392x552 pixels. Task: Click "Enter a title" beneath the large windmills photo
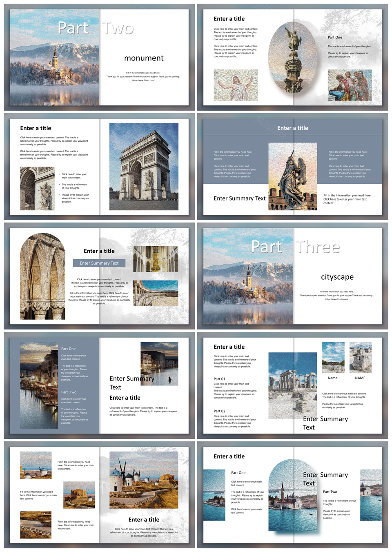coord(144,520)
